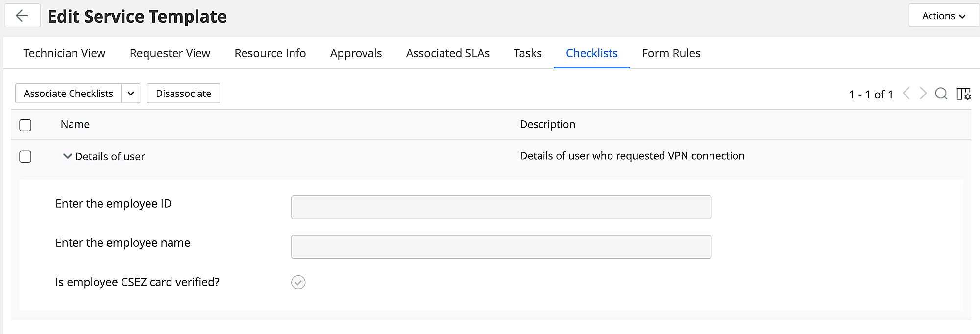Expand Associate Checklists dropdown arrow
This screenshot has height=334, width=980.
[x=131, y=94]
